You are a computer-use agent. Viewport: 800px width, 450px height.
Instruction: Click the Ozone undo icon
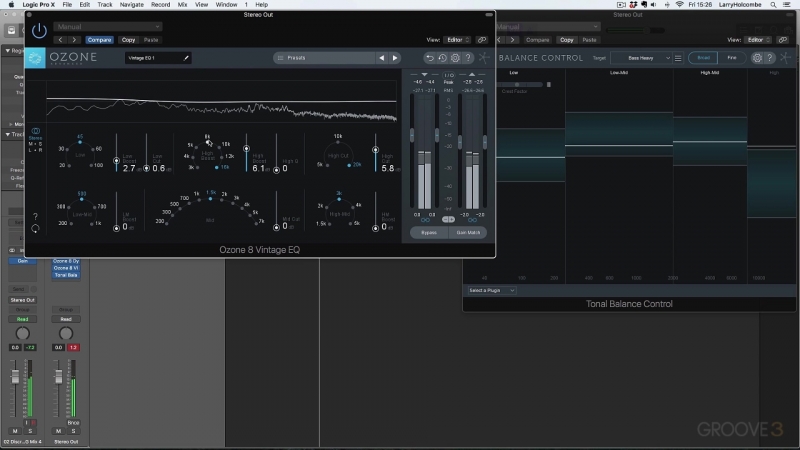pyautogui.click(x=430, y=58)
